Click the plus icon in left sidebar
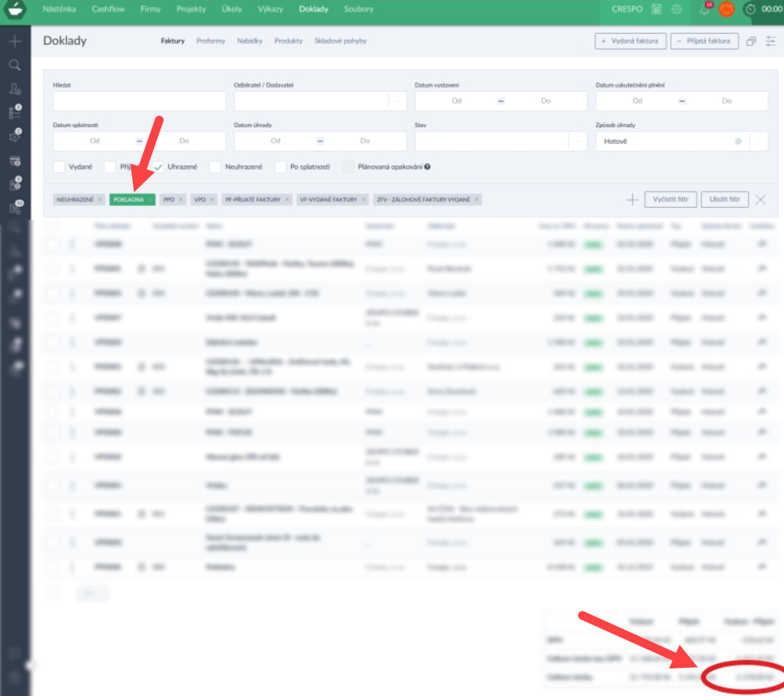The width and height of the screenshot is (784, 696). (14, 41)
